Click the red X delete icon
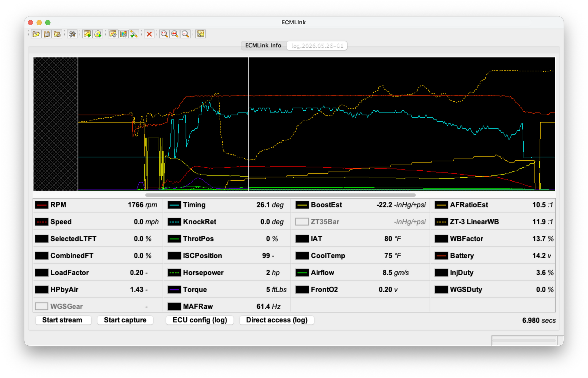 [149, 34]
